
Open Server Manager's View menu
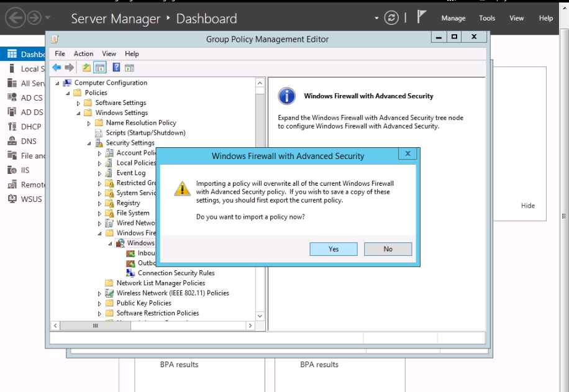click(516, 18)
